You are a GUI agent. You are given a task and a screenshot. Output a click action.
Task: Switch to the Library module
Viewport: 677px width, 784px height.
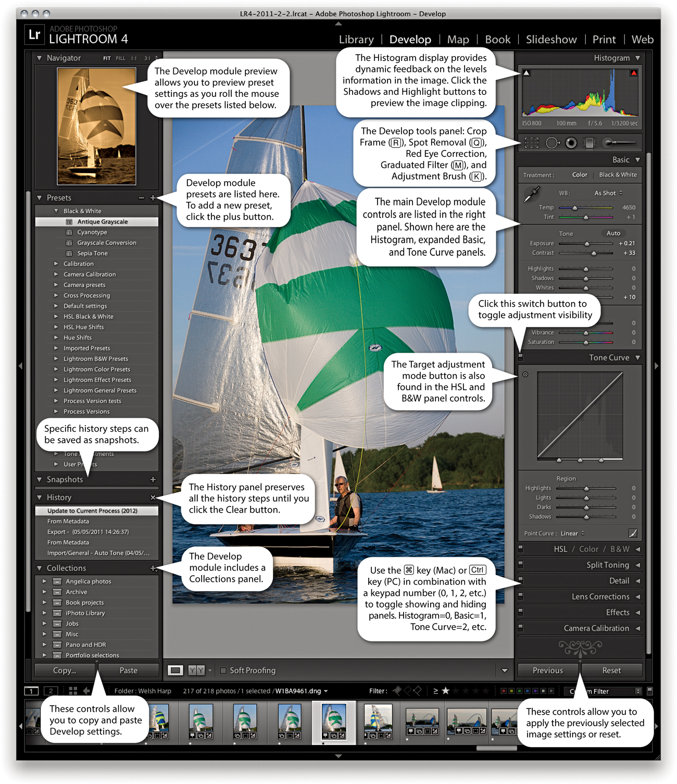point(356,40)
